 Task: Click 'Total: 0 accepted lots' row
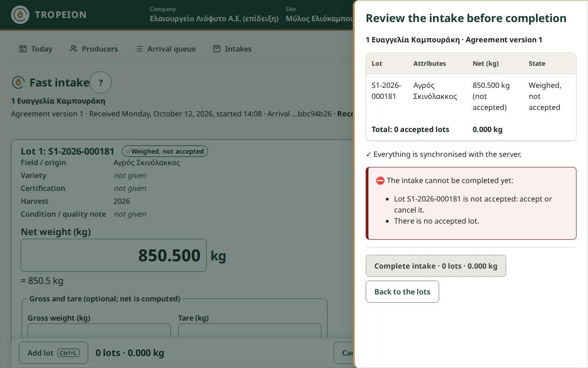(x=410, y=129)
